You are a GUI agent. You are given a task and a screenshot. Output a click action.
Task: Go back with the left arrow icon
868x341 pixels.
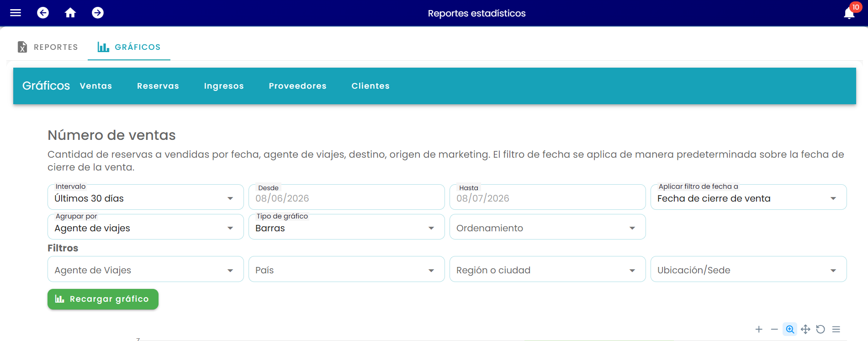[43, 13]
